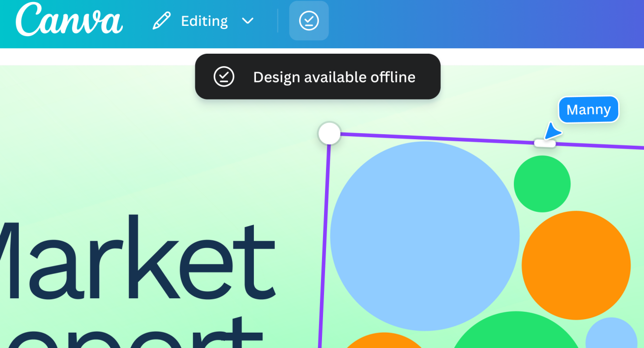Image resolution: width=644 pixels, height=348 pixels.
Task: Click the checkmark icon in offline tooltip
Action: [x=224, y=77]
